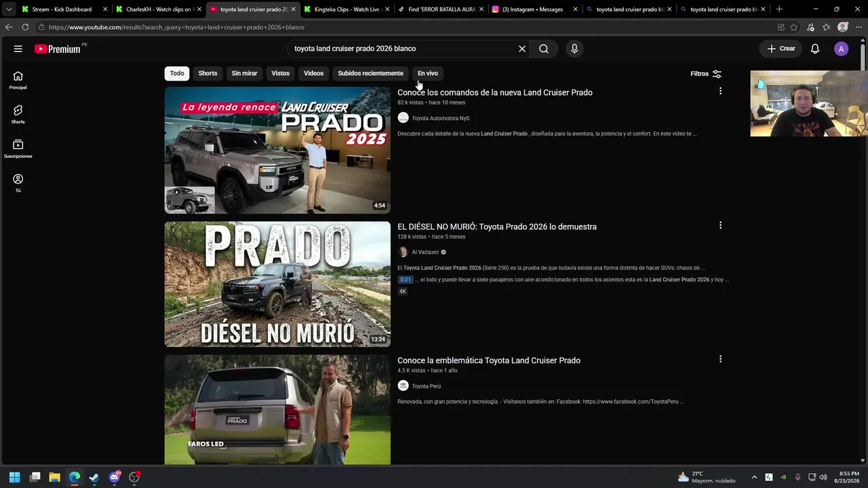The height and width of the screenshot is (488, 868).
Task: Open options menu for EL DIÉSEL NO MURIÓ video
Action: click(x=720, y=225)
